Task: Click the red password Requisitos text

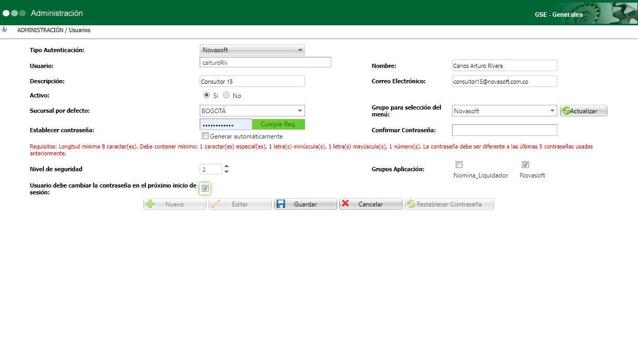Action: coord(311,150)
